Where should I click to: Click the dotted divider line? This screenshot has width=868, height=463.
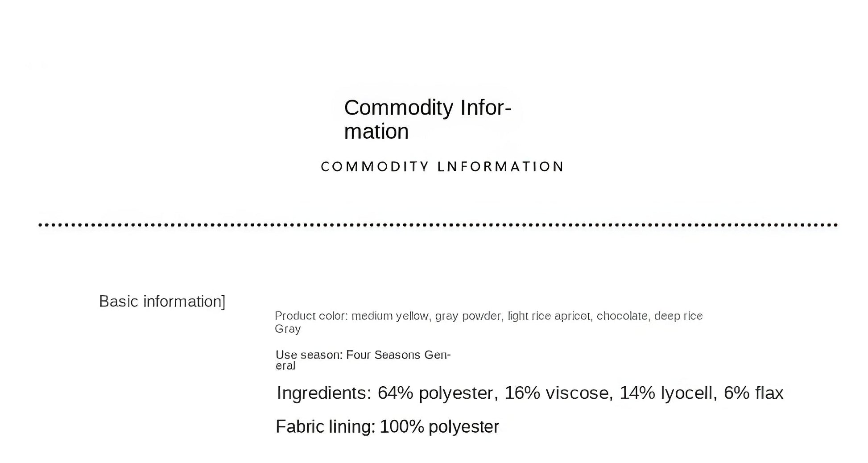click(x=437, y=225)
